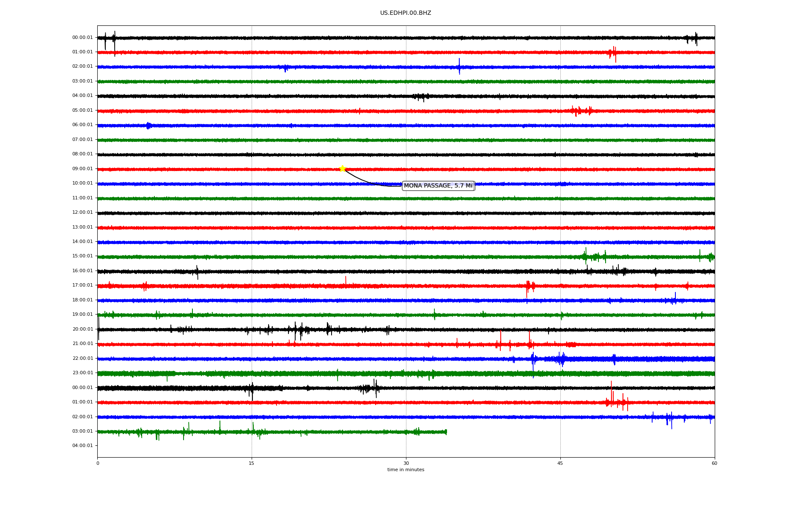Click the 05:00:01 row time label
Viewport: 812px width, 508px height.
click(82, 110)
